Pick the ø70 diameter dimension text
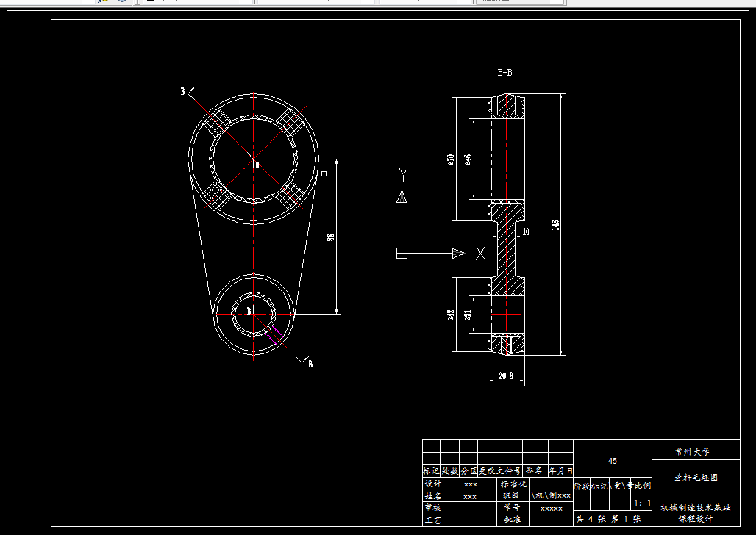Viewport: 756px width, 535px height. click(451, 159)
